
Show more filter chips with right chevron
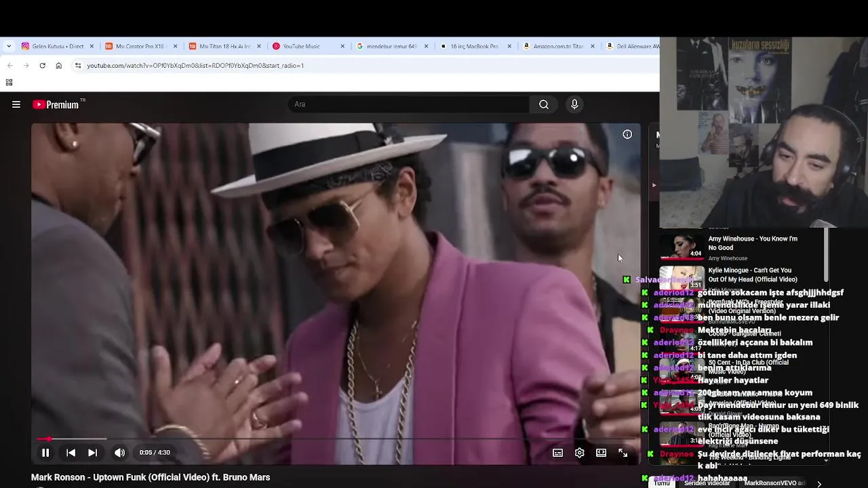pos(818,483)
